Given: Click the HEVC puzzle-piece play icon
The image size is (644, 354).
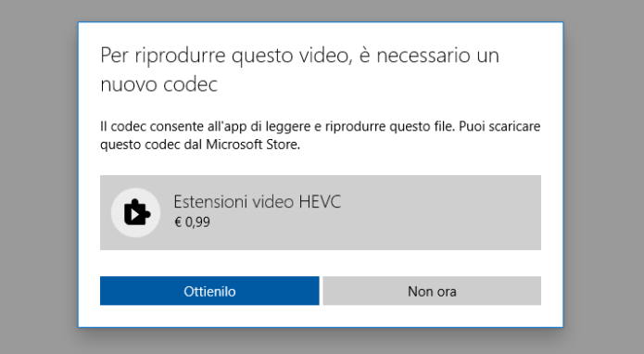Looking at the screenshot, I should coord(137,212).
